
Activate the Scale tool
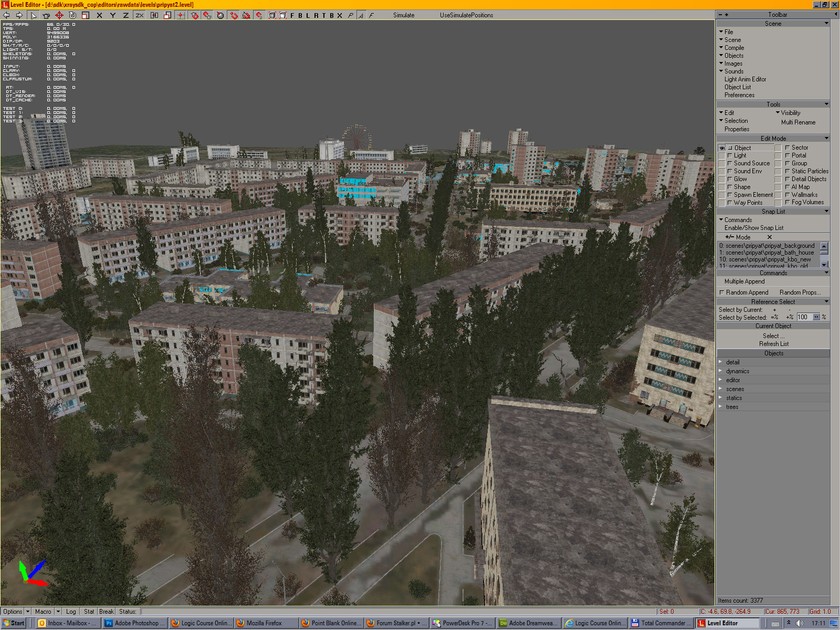click(85, 15)
